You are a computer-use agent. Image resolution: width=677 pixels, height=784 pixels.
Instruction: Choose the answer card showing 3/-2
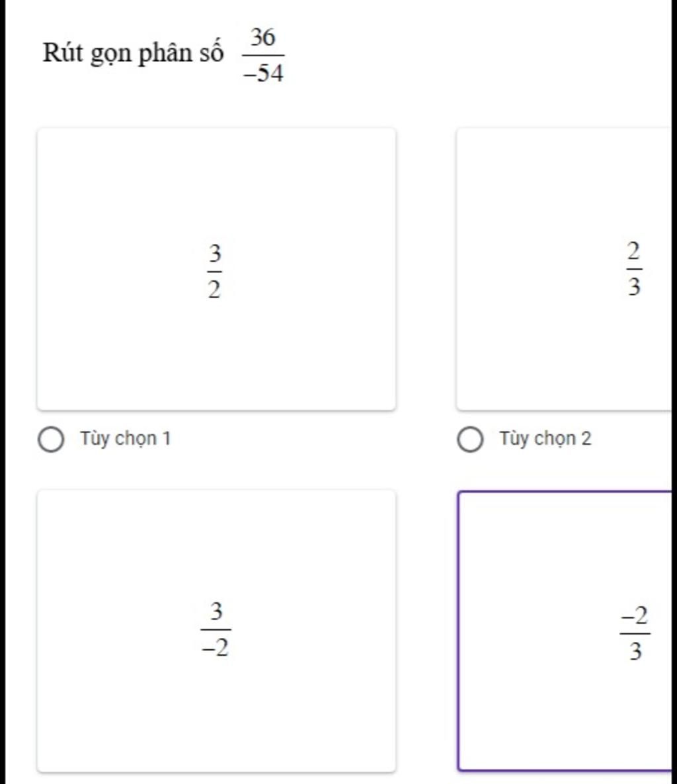click(216, 631)
